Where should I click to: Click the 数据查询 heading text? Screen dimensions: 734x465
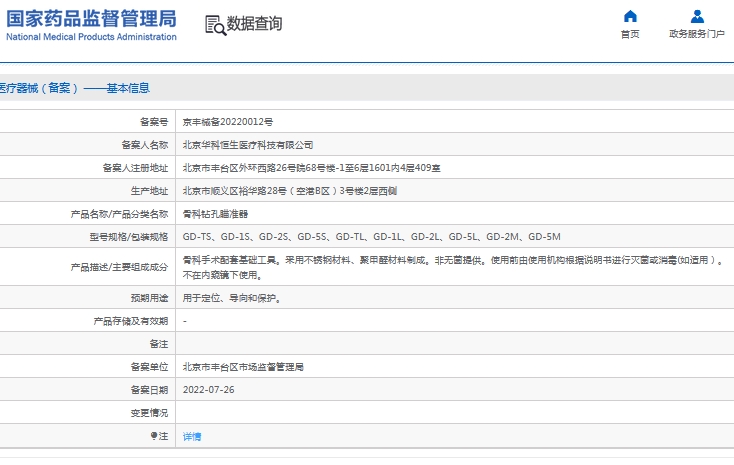point(254,23)
